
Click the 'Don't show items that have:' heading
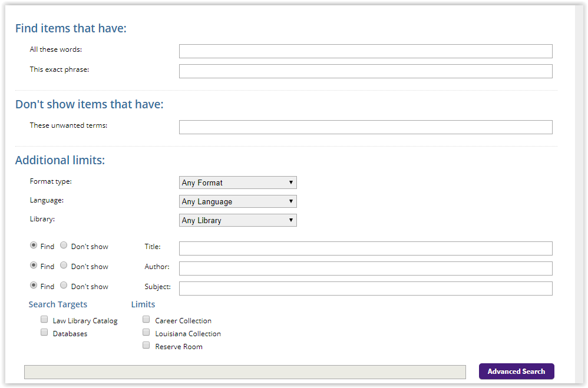coord(89,104)
